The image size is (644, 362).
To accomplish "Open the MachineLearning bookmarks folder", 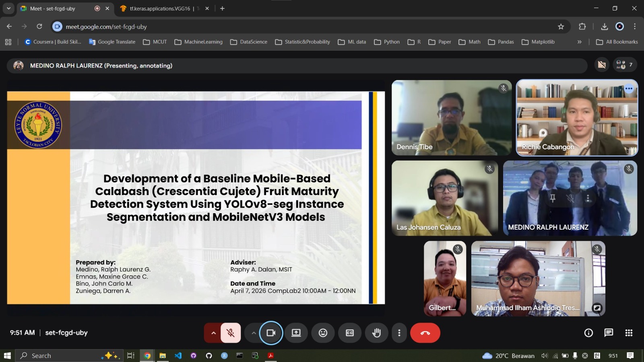I will pos(198,42).
